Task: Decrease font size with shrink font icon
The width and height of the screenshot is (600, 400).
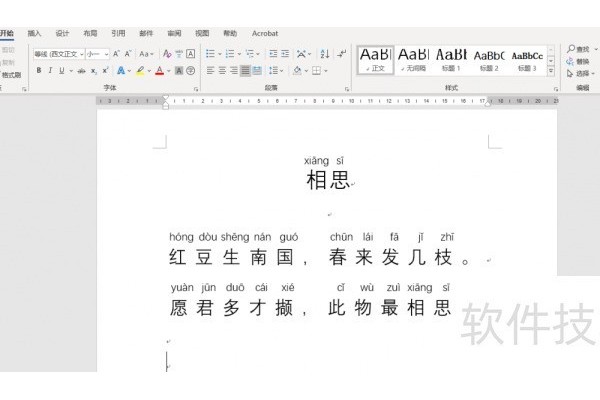Action: click(128, 54)
